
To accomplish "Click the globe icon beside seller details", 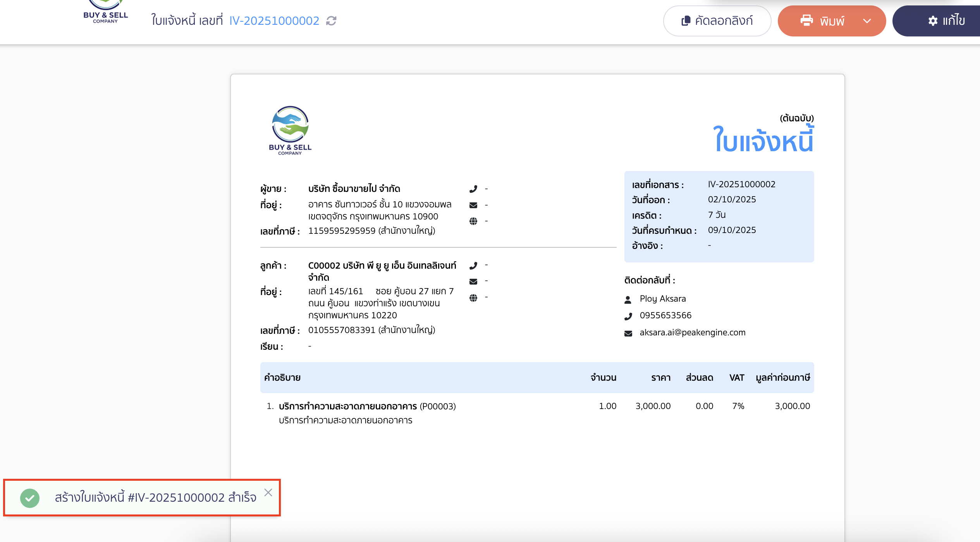I will [x=473, y=221].
